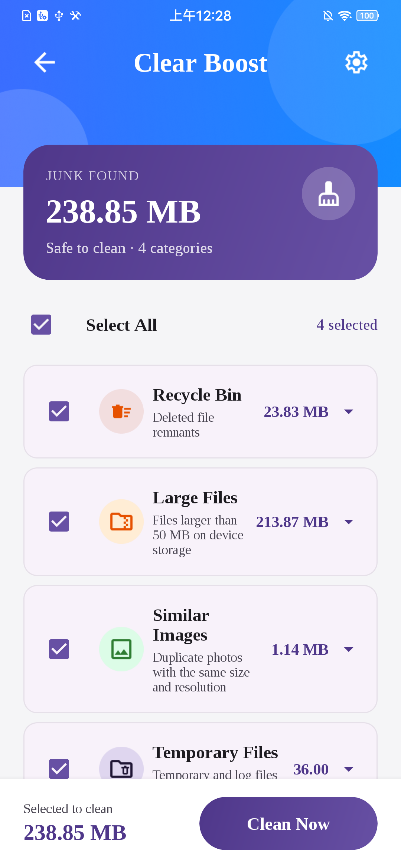Tap the Large Files folder icon
Screen dimensions: 401x868
tap(121, 522)
